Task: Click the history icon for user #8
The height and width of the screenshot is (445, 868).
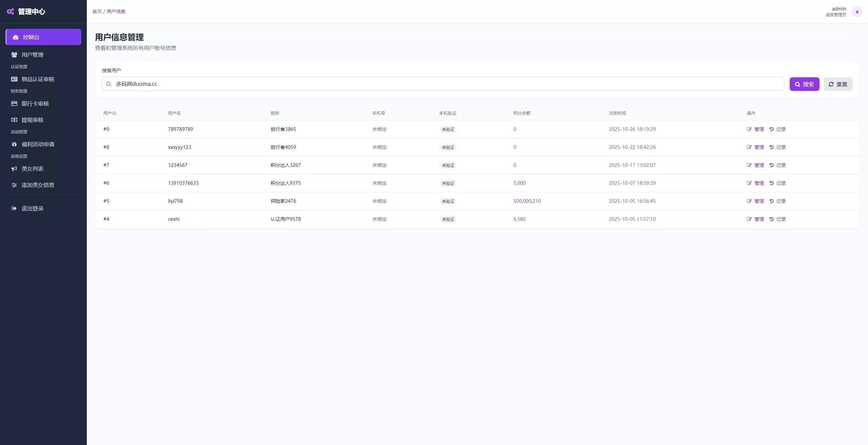Action: 771,147
